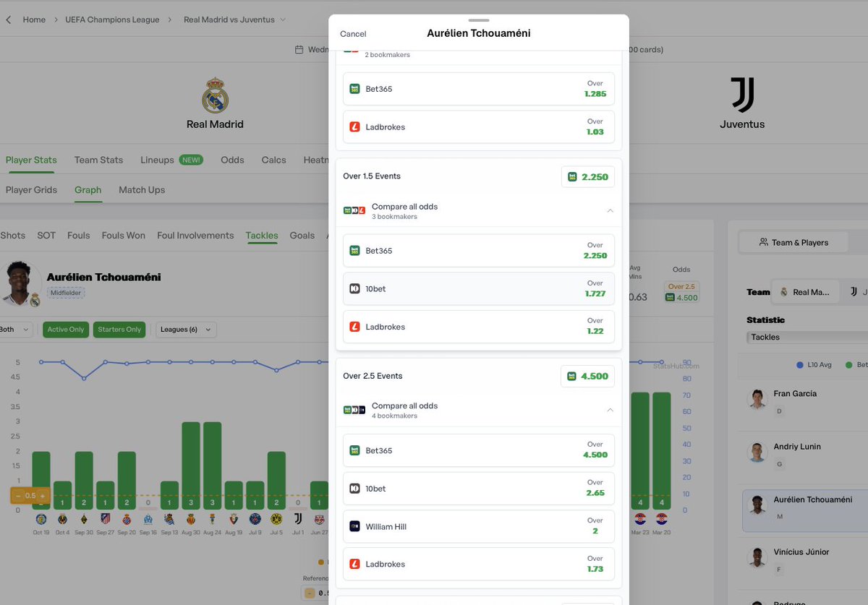This screenshot has height=605, width=868.
Task: Open the Home breadcrumb link
Action: [x=34, y=20]
